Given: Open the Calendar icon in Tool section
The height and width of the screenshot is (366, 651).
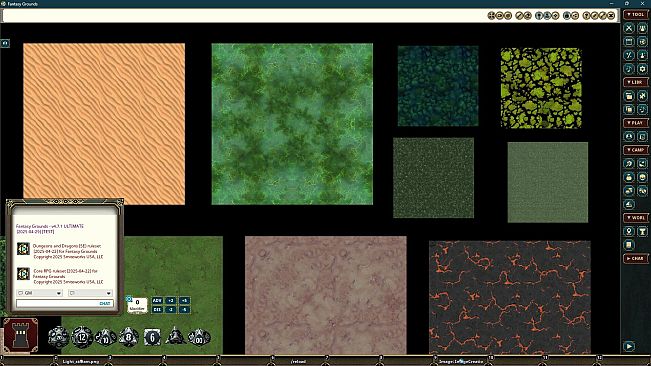Looking at the screenshot, I should 629,41.
